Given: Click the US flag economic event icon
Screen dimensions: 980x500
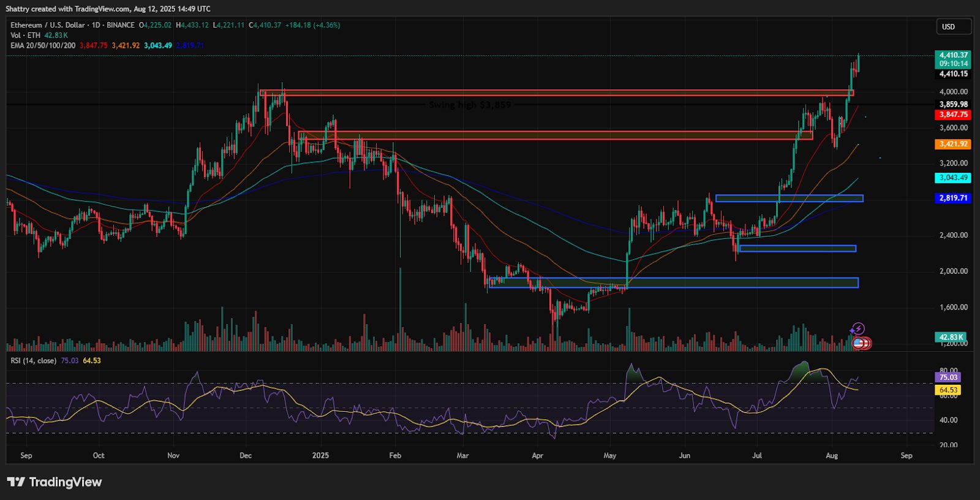Looking at the screenshot, I should [x=859, y=343].
